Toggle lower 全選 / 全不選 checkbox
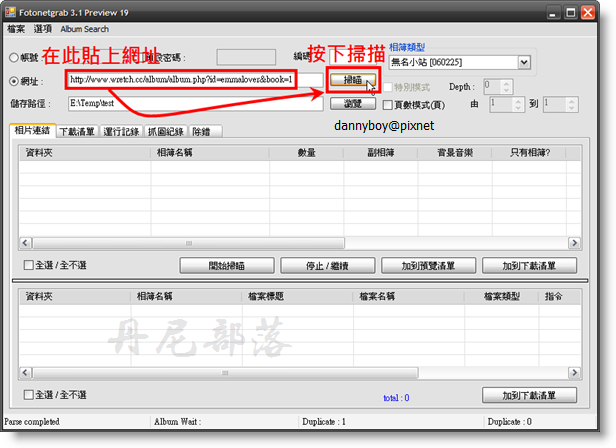Screen dimensions: 616x448 (28, 395)
